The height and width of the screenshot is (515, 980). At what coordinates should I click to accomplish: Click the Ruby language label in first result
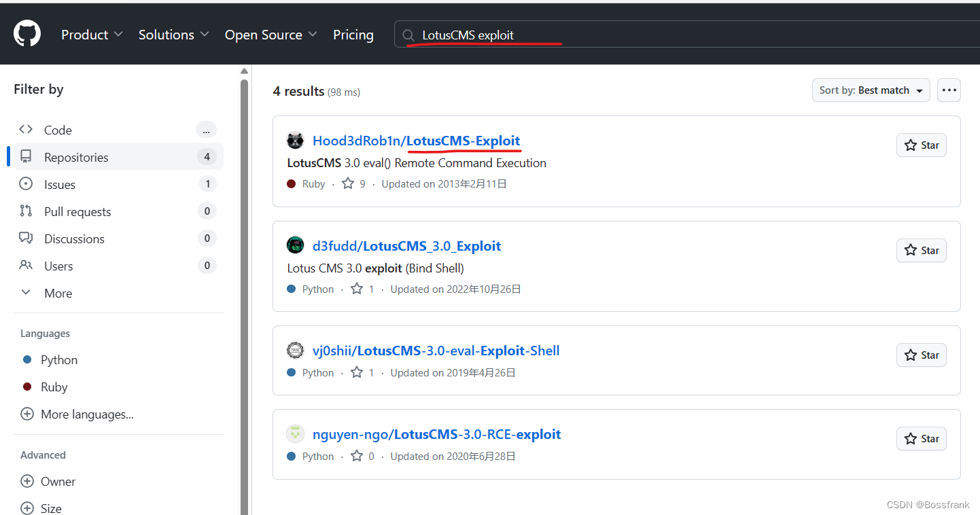(313, 184)
